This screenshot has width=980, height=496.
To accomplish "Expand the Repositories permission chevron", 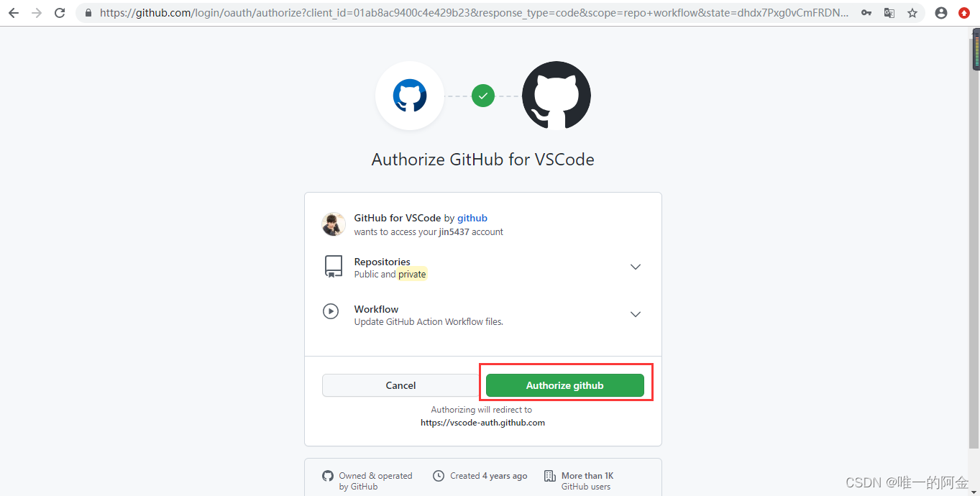I will click(x=636, y=267).
